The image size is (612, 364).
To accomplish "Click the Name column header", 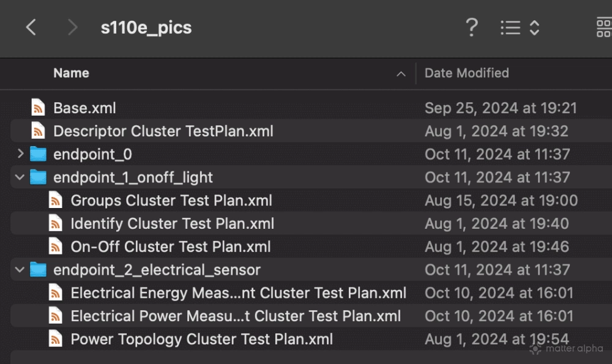I will [x=71, y=73].
